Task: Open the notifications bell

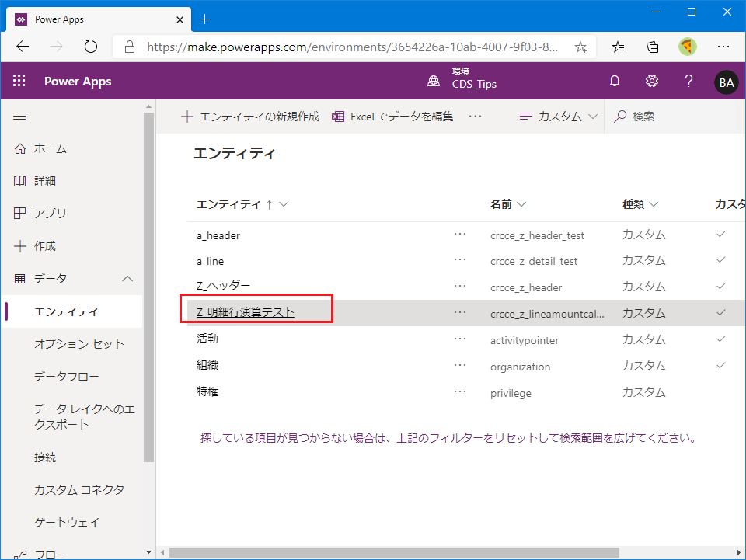Action: pos(615,81)
